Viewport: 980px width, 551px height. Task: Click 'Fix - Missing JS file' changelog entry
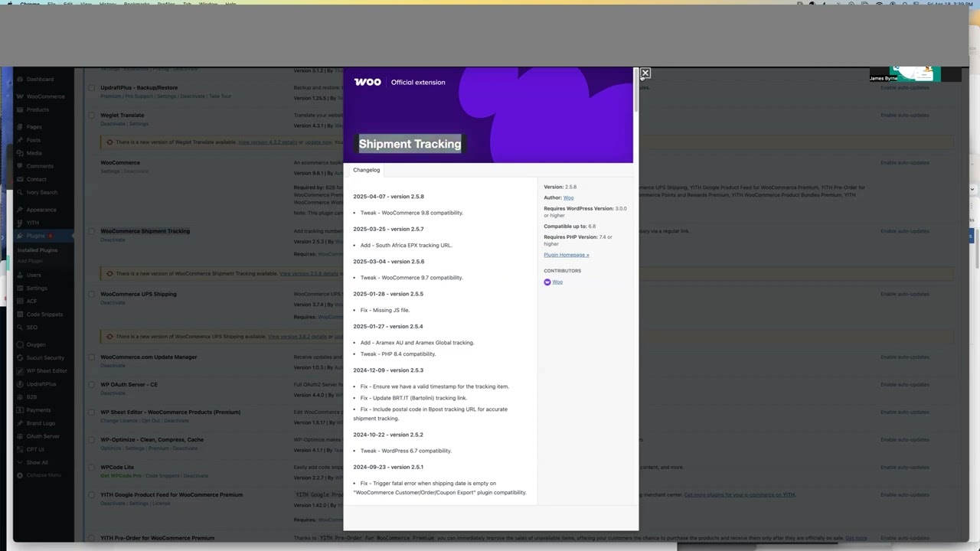click(x=385, y=310)
